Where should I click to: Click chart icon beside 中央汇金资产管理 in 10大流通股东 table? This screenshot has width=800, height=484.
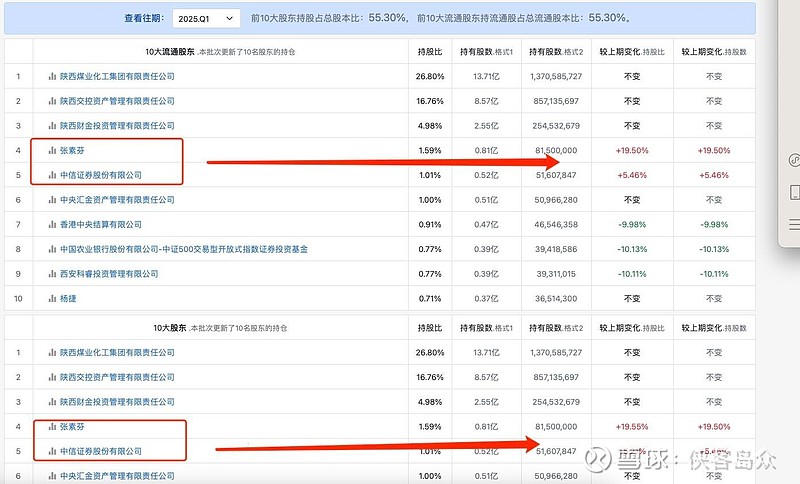52,200
